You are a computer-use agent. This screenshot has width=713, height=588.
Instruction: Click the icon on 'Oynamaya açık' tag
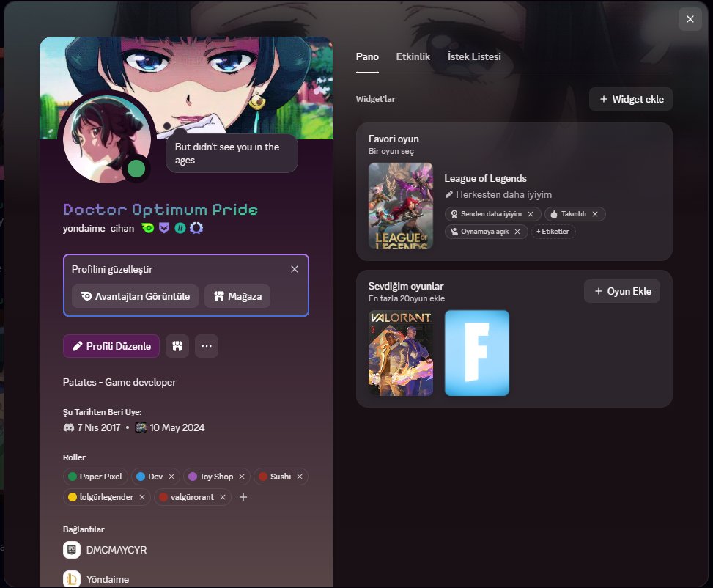point(454,232)
